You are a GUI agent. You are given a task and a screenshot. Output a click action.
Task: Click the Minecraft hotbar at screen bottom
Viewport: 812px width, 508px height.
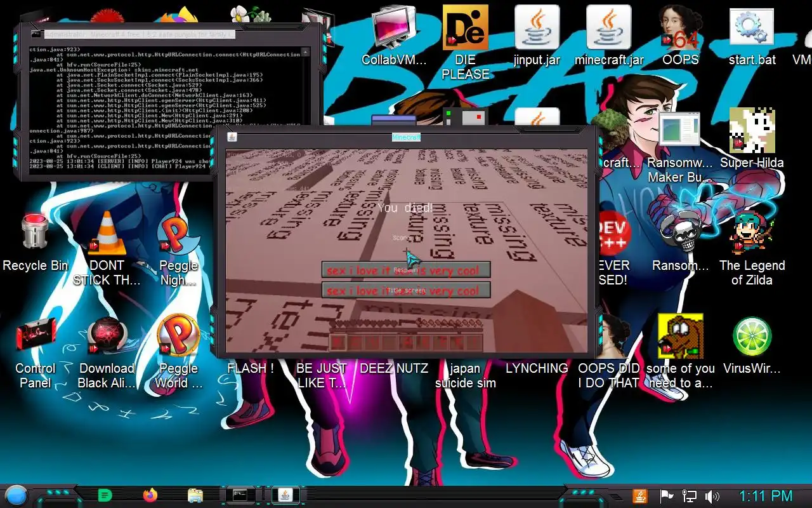(406, 342)
